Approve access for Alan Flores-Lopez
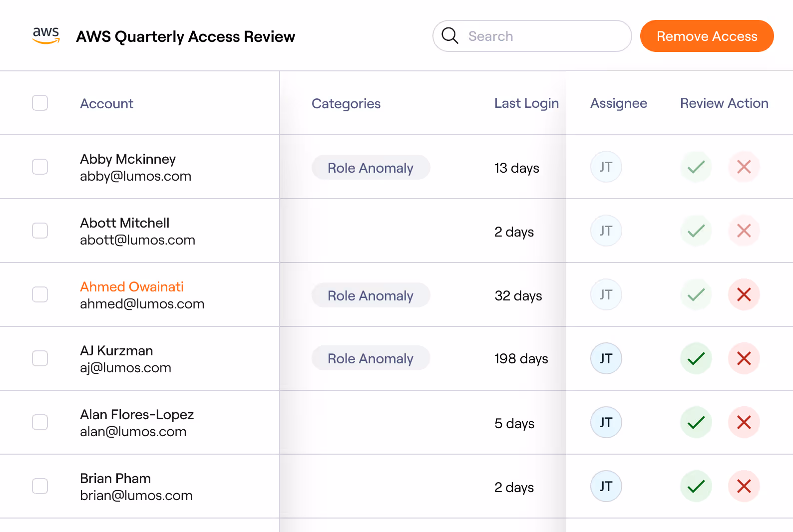Image resolution: width=793 pixels, height=532 pixels. 696,422
